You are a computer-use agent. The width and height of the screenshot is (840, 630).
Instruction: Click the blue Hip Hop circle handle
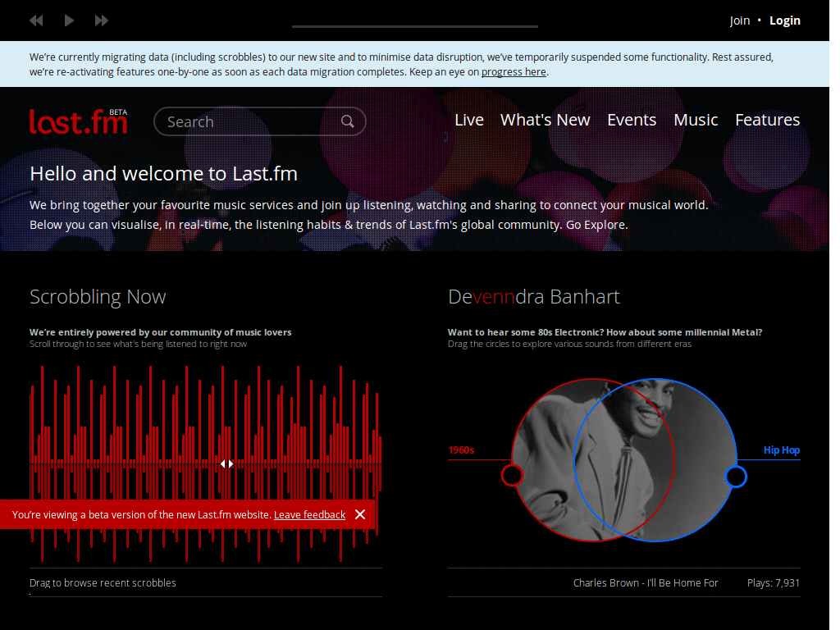pyautogui.click(x=736, y=477)
